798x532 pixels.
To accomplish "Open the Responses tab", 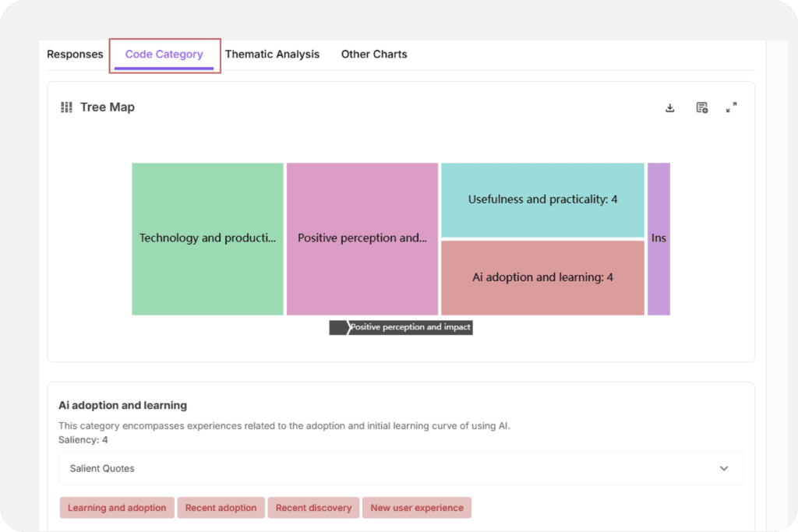I will tap(75, 55).
